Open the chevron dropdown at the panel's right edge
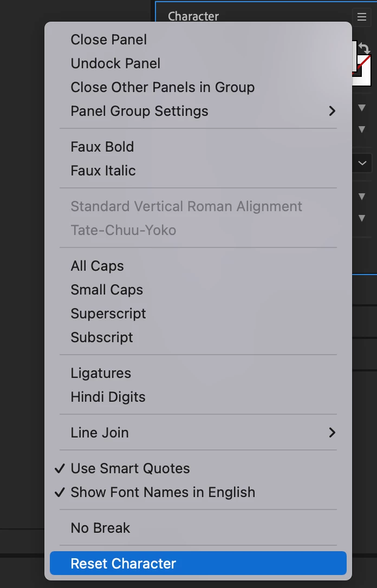 362,162
